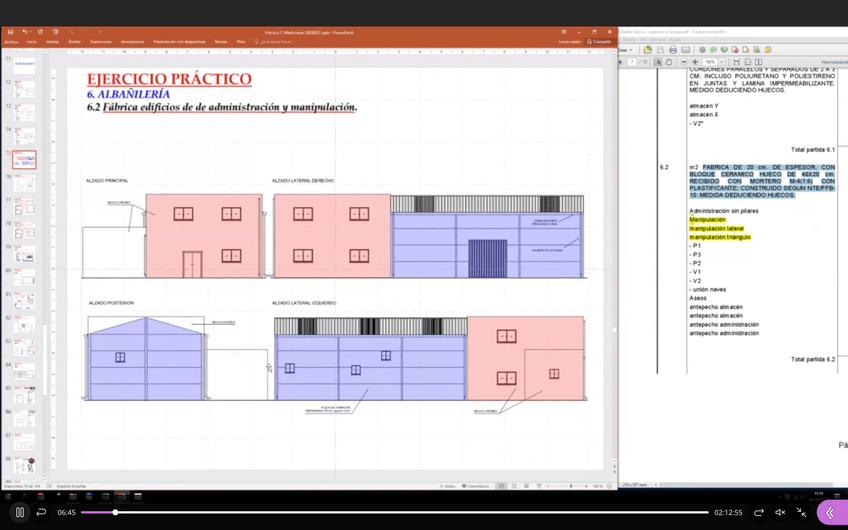Select slide thumbnail 77

pos(24,207)
